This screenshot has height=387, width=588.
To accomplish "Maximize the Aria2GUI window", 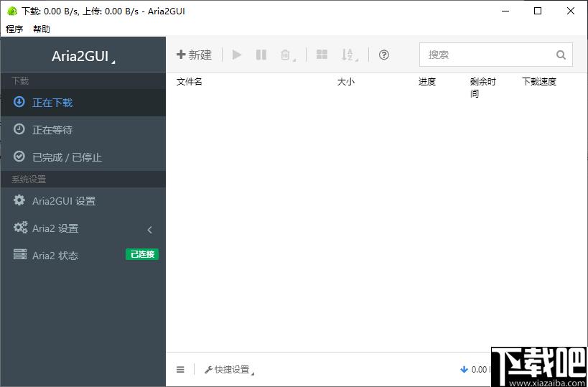I will pyautogui.click(x=538, y=11).
